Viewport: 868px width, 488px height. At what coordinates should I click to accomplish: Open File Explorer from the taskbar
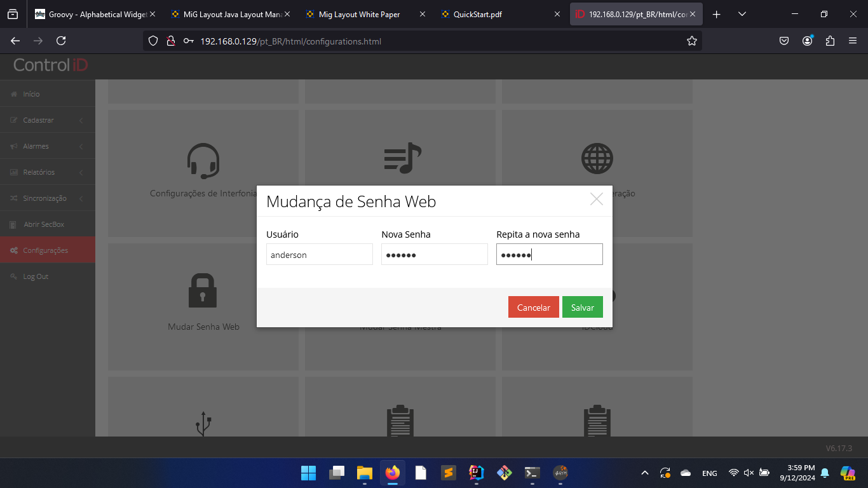point(364,473)
